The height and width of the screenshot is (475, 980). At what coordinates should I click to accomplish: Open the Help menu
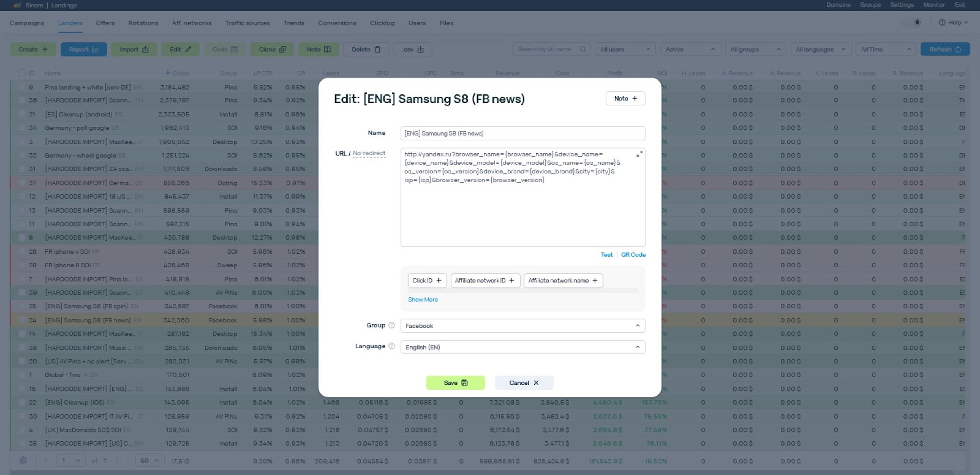coord(954,23)
